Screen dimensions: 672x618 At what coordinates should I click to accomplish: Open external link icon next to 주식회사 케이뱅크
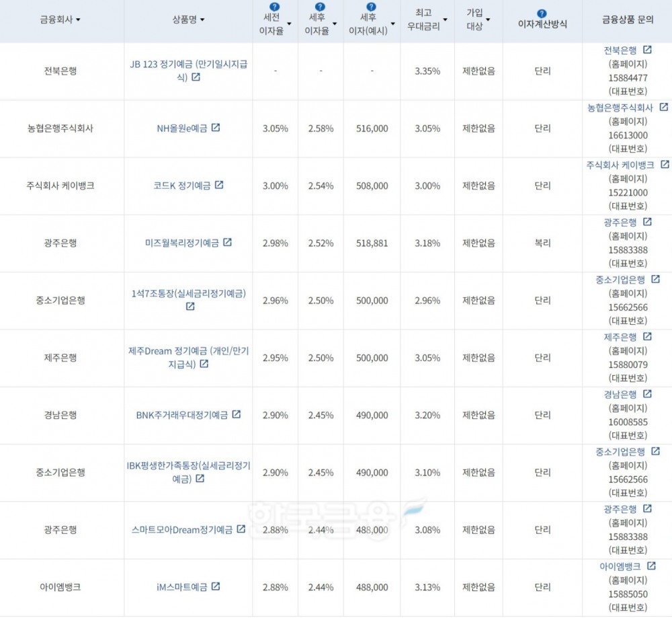[665, 164]
